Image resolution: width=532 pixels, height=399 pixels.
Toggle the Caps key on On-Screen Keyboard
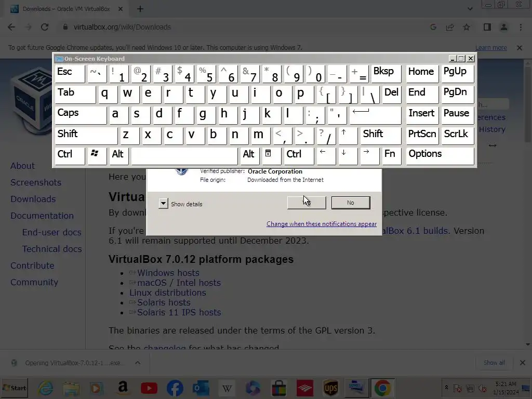coord(81,115)
